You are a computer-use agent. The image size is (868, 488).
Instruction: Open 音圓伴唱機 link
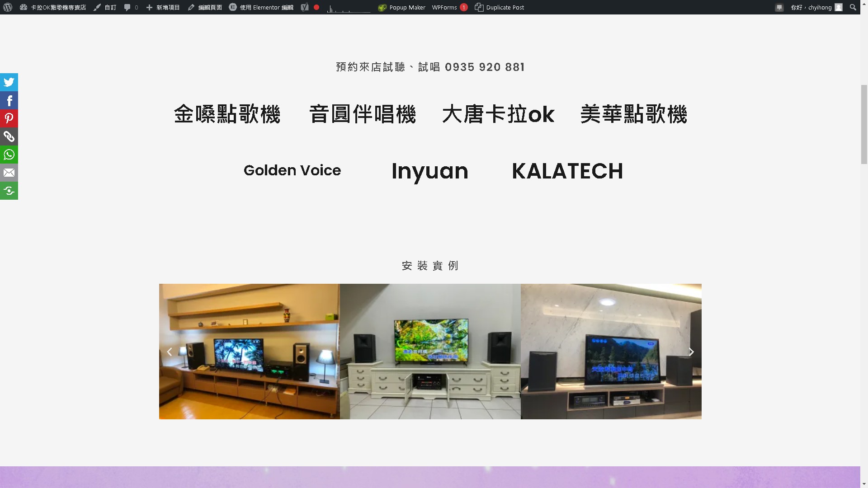[363, 114]
